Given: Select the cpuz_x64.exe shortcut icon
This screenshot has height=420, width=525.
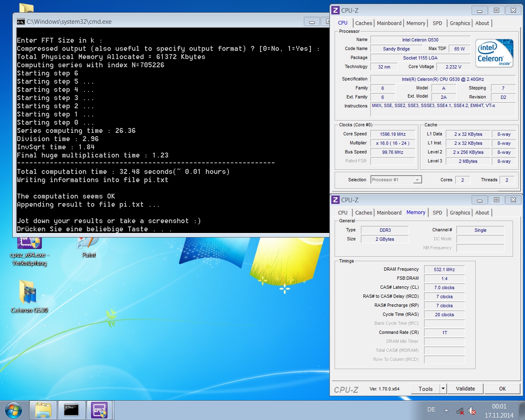Looking at the screenshot, I should coord(29,251).
